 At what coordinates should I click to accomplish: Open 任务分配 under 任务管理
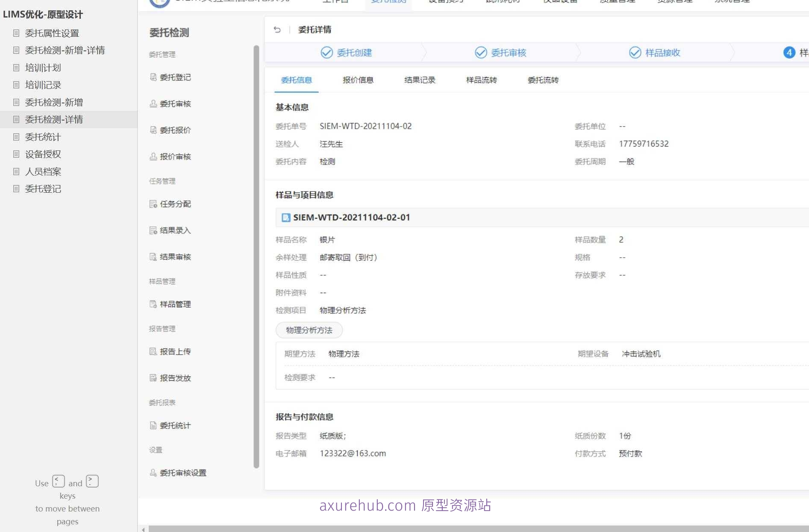point(175,204)
